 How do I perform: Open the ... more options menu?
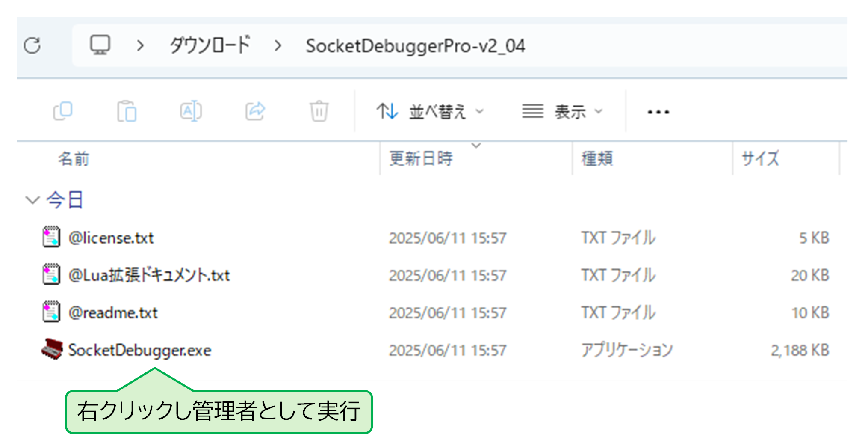(x=658, y=111)
